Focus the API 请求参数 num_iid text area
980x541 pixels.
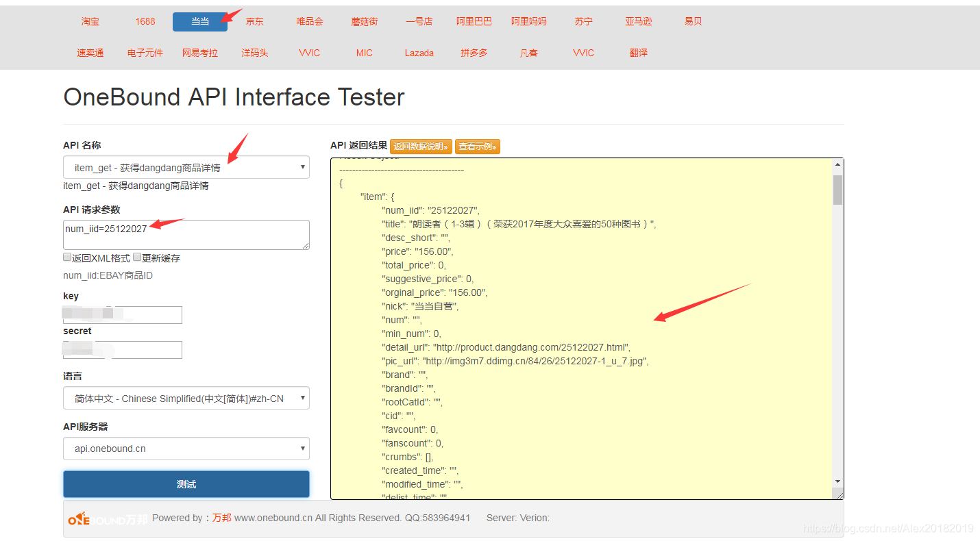186,235
